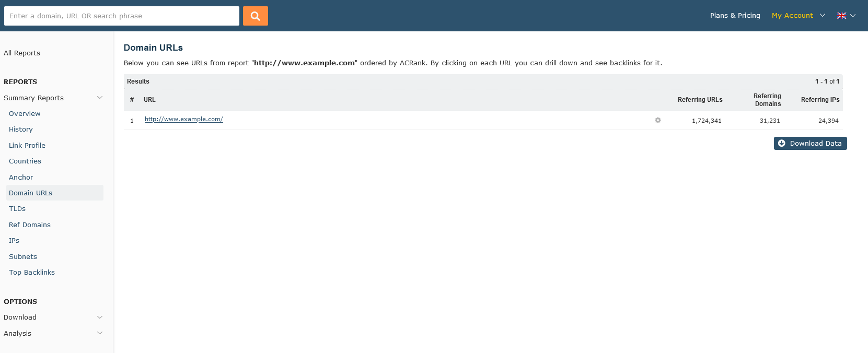
Task: Click the gear icon beside example.com URL
Action: click(657, 120)
